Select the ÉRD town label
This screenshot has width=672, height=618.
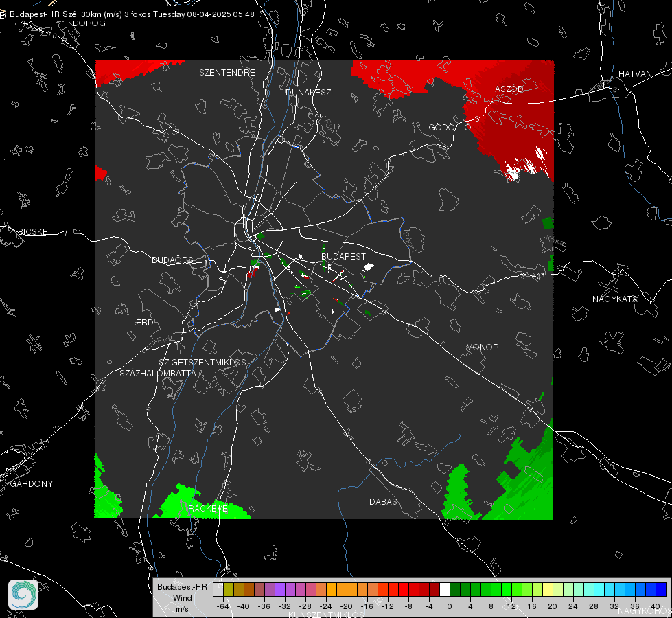(144, 323)
